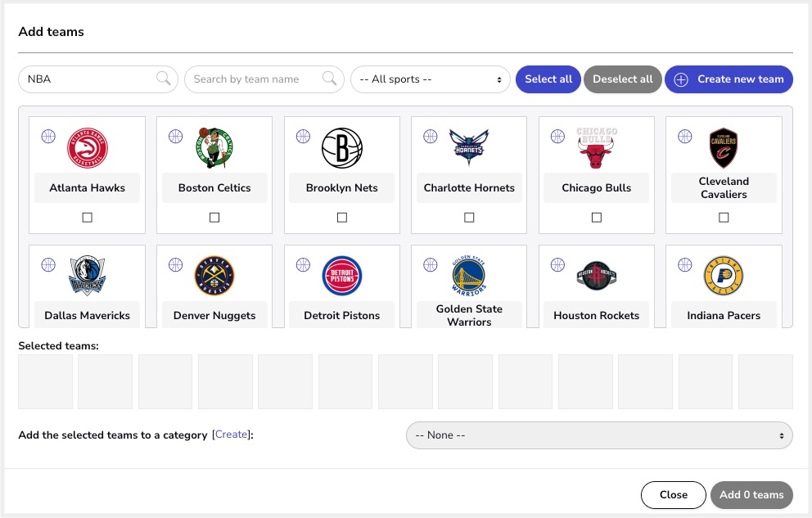Click basketball sport icon on Dallas Mavericks card
Screen dimensions: 812x518
point(48,264)
